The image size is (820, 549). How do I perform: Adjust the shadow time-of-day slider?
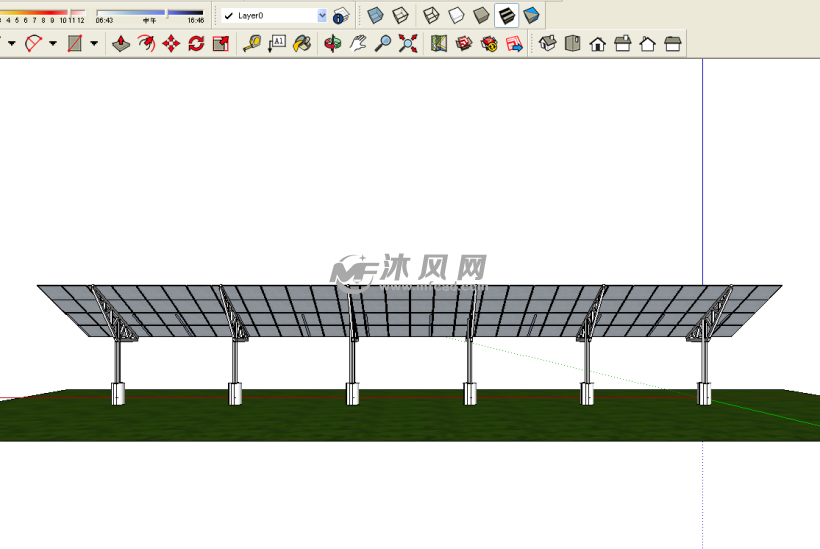click(x=167, y=13)
